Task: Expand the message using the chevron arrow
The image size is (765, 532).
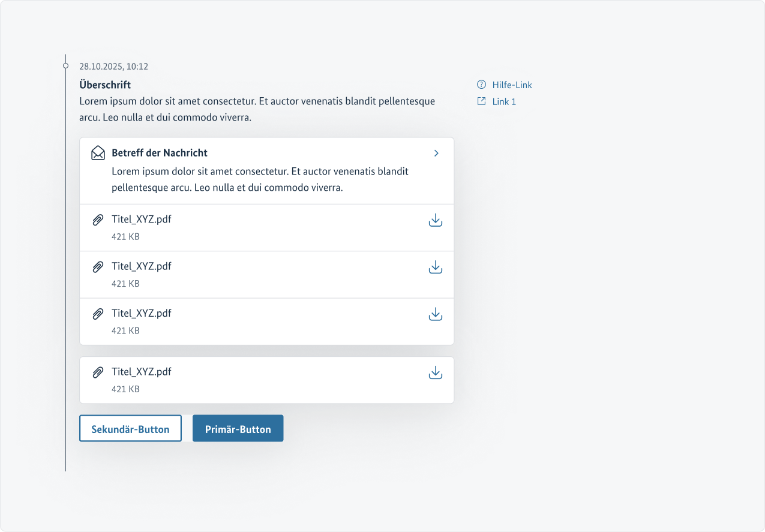Action: (436, 154)
